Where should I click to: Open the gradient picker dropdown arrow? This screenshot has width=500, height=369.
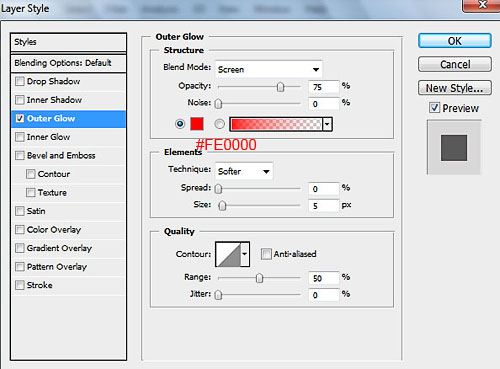coord(327,124)
